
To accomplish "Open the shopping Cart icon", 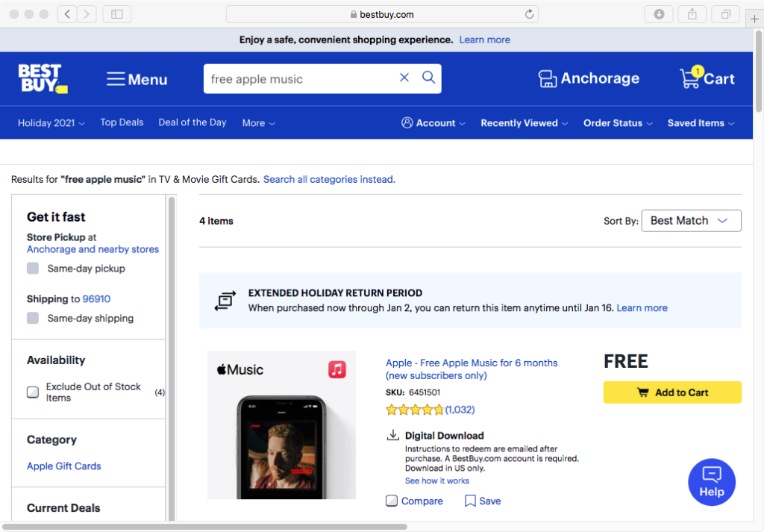I will pos(690,78).
